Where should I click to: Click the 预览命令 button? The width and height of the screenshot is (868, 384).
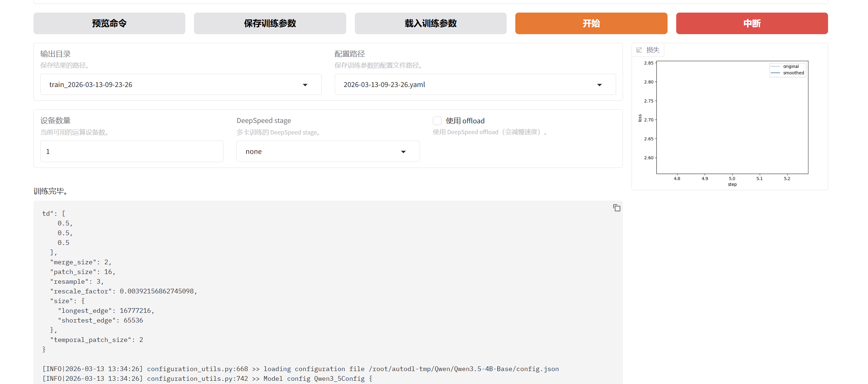[109, 23]
